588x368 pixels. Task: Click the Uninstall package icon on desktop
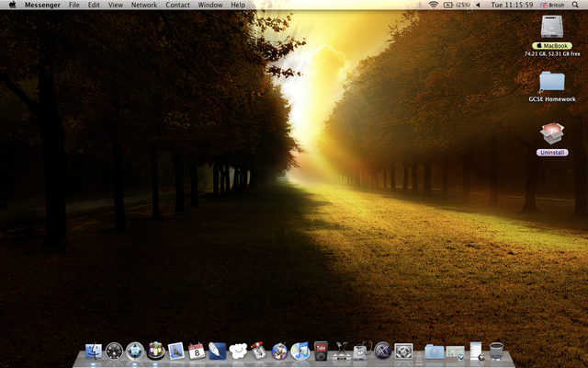(552, 135)
